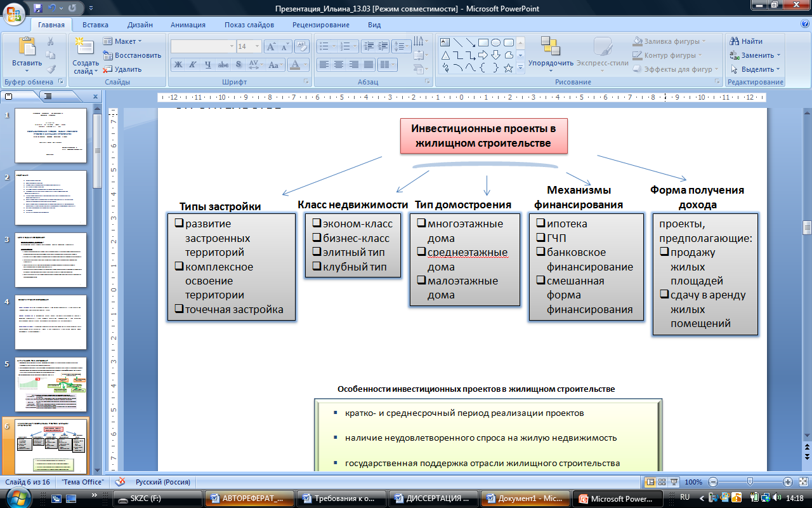This screenshot has width=812, height=508.
Task: Select the five-point Star shape
Action: (508, 68)
